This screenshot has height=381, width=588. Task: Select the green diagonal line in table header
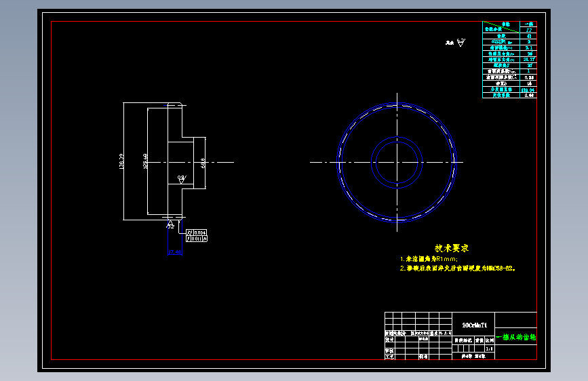(501, 27)
